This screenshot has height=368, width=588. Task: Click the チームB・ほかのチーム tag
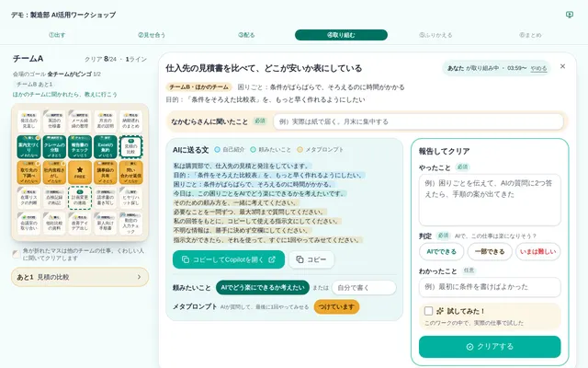[198, 87]
